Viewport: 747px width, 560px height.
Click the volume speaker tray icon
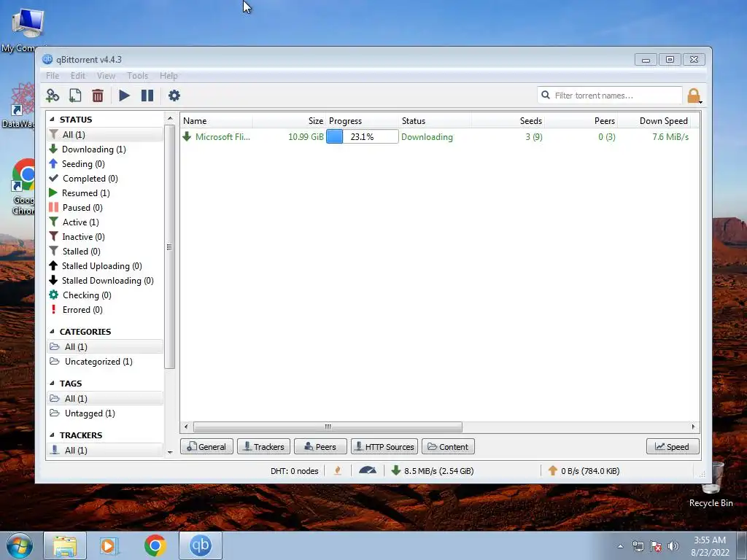[673, 545]
